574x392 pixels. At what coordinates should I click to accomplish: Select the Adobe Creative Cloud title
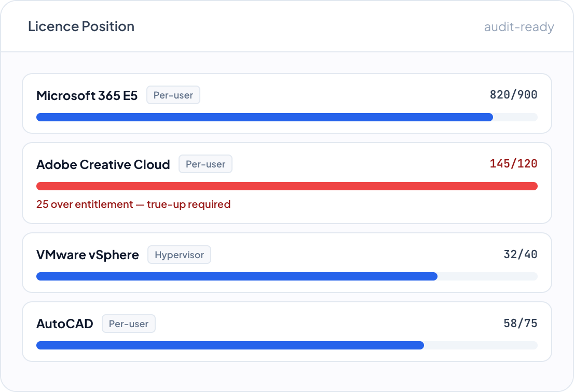[x=103, y=164]
